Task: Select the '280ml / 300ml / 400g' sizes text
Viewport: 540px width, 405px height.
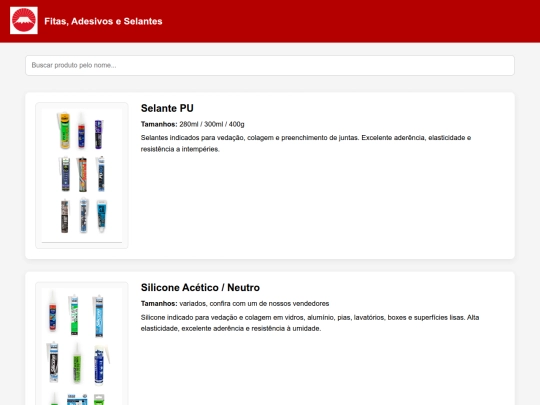Action: coord(212,124)
